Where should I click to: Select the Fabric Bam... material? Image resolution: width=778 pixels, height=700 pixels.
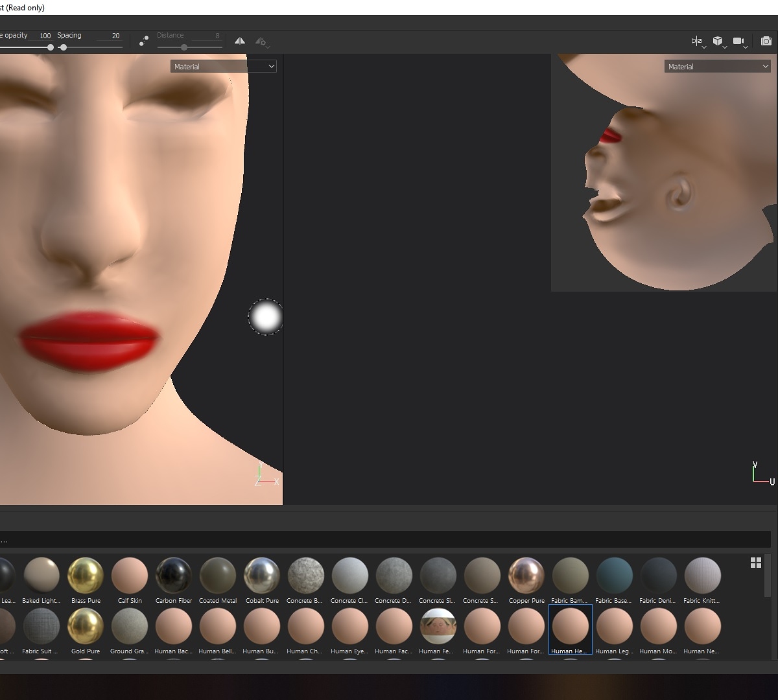(571, 581)
